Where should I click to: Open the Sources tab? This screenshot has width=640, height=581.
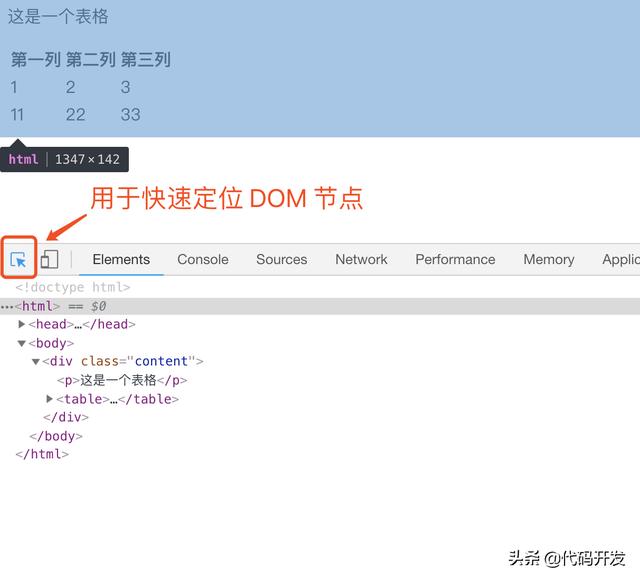(282, 259)
